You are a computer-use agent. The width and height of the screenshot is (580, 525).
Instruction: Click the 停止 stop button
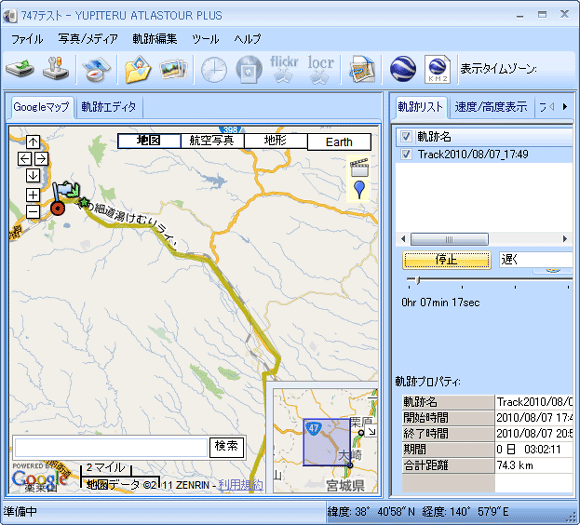click(447, 260)
